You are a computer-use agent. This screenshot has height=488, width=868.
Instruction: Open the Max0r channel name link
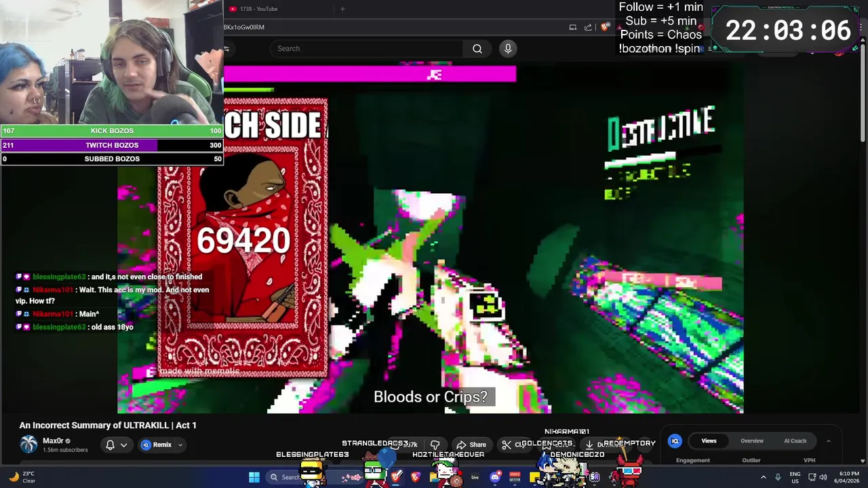[x=53, y=441]
